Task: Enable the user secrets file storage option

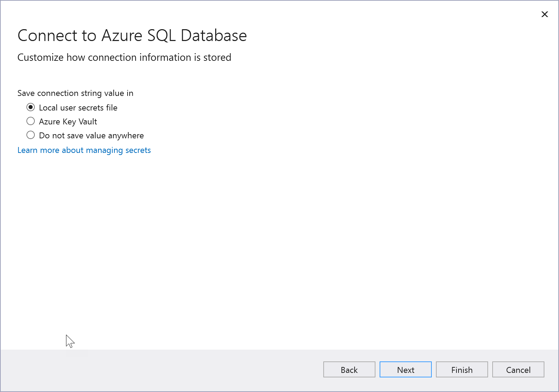Action: tap(31, 107)
